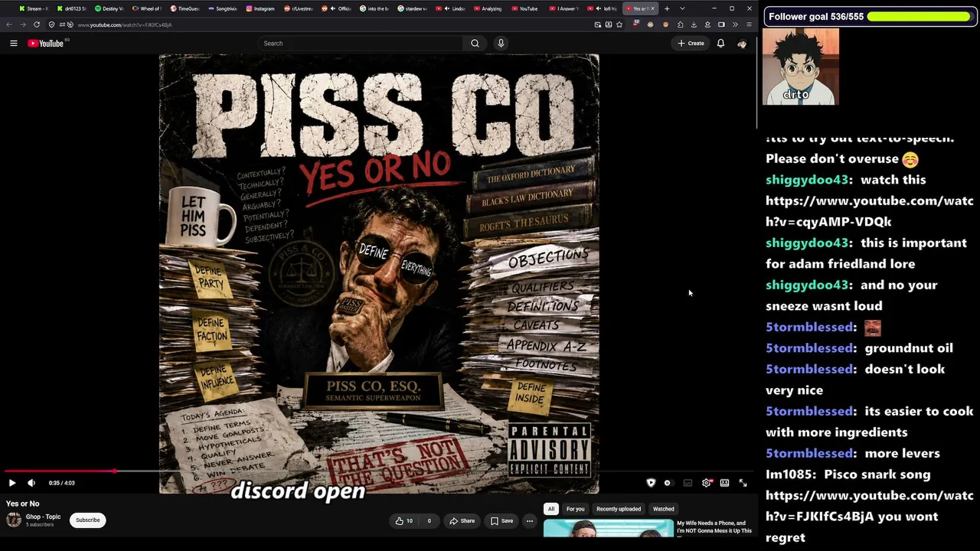Image resolution: width=980 pixels, height=551 pixels.
Task: Open the extensions puzzle icon
Action: coord(680,24)
